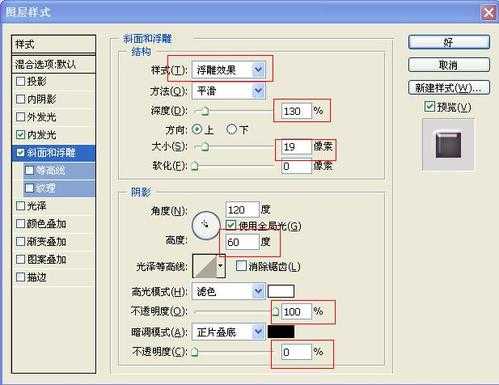Click the 大小(S) slider handle
This screenshot has width=499, height=385.
tap(205, 146)
